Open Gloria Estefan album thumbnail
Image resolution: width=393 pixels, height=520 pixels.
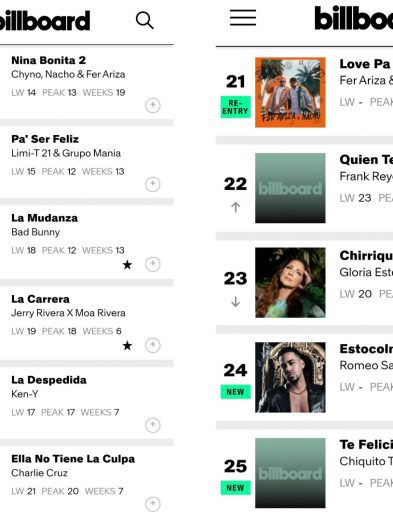point(290,282)
